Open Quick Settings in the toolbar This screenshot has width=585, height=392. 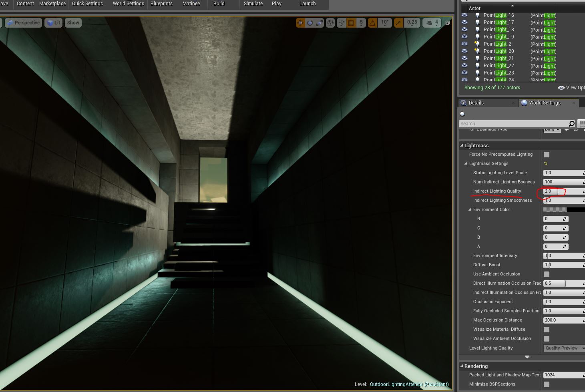coord(87,4)
